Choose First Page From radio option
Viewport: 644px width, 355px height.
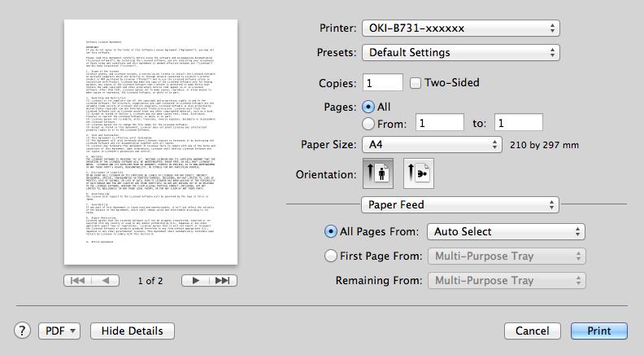click(x=331, y=256)
